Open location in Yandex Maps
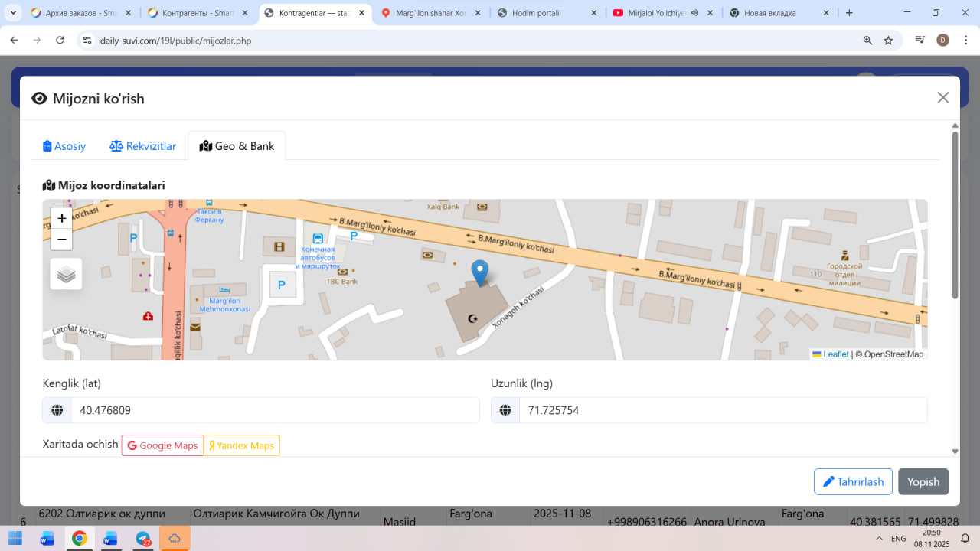Image resolution: width=980 pixels, height=551 pixels. coord(242,445)
